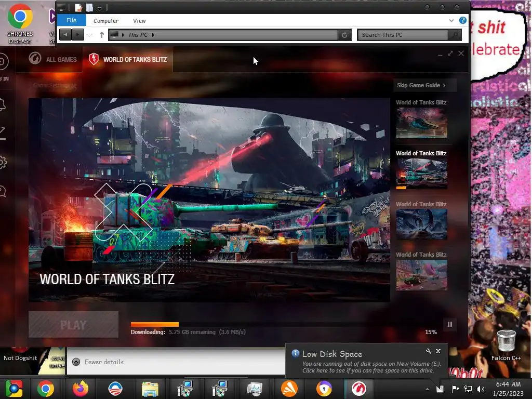Expand the This PC breadcrumb arrow

(153, 35)
